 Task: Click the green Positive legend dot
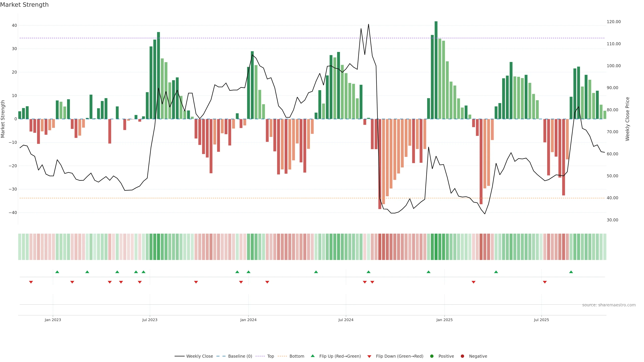(x=432, y=356)
